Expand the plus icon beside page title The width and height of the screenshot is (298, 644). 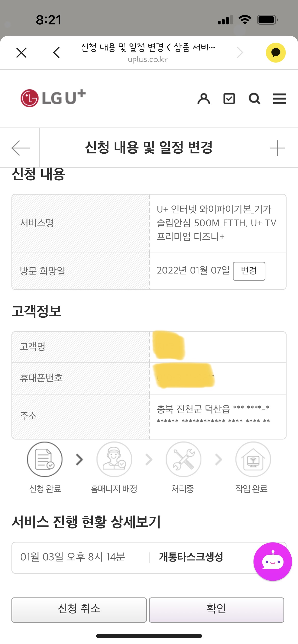pos(277,148)
